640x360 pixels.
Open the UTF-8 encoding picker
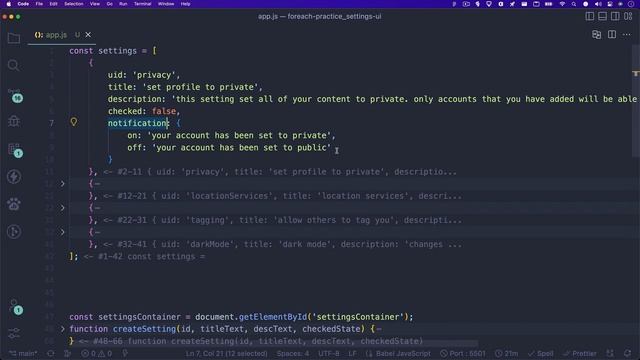329,353
